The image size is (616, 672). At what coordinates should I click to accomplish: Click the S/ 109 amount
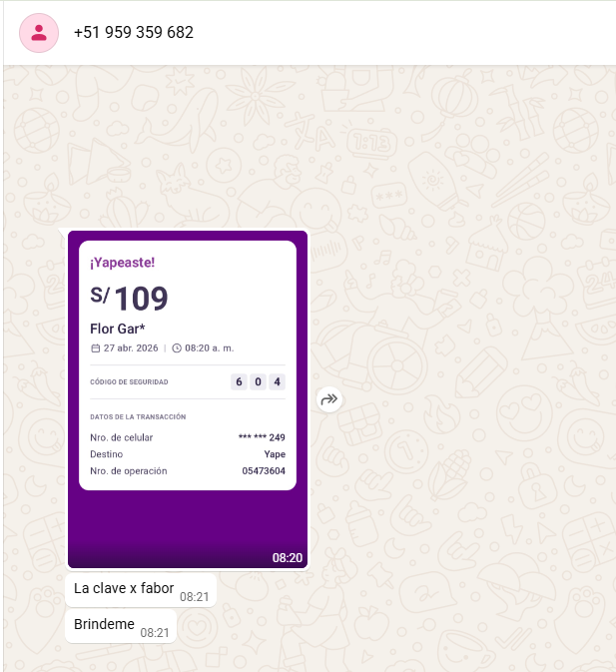pyautogui.click(x=130, y=298)
